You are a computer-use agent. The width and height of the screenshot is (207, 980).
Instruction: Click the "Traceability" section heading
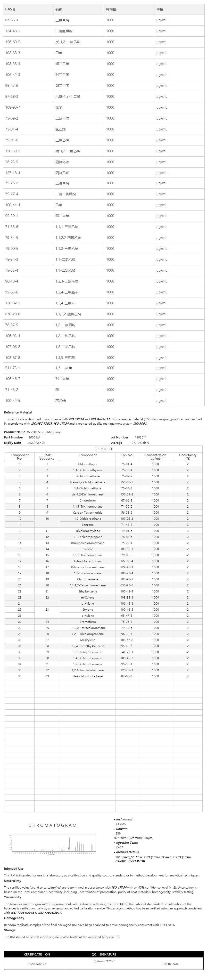click(x=13, y=897)
